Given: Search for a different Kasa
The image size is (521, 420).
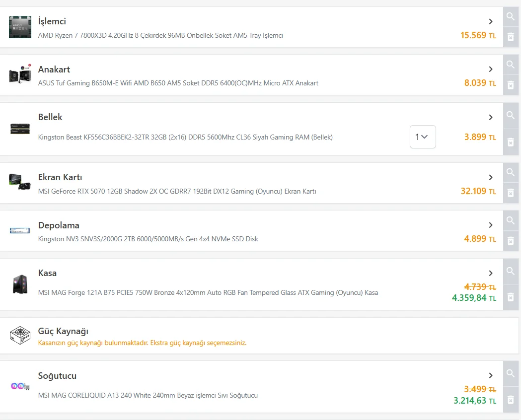Looking at the screenshot, I should coord(510,271).
